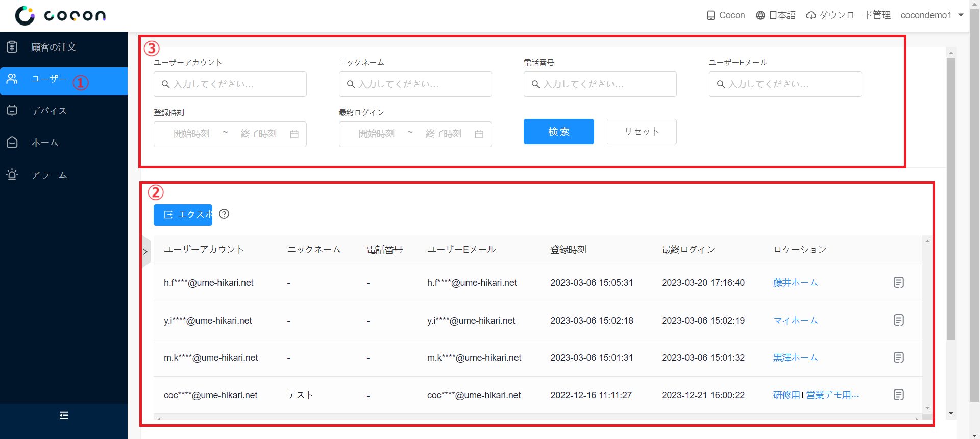
Task: Open details icon for h.f**** row
Action: pyautogui.click(x=899, y=283)
